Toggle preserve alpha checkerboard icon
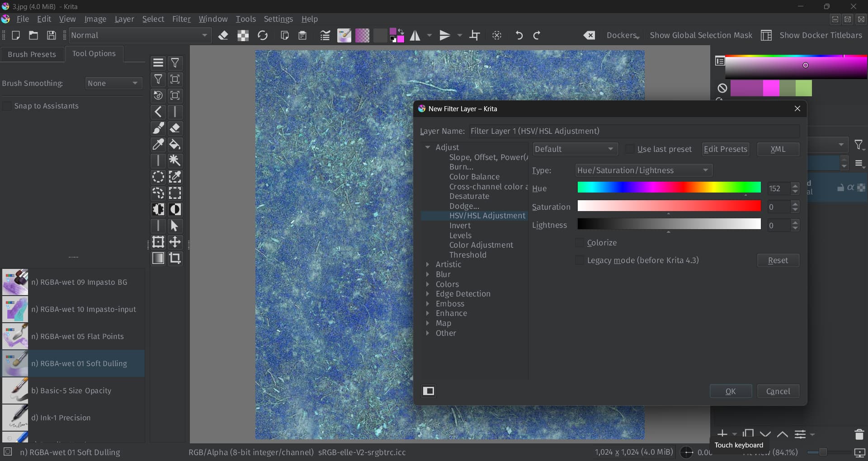This screenshot has height=461, width=868. click(x=243, y=35)
